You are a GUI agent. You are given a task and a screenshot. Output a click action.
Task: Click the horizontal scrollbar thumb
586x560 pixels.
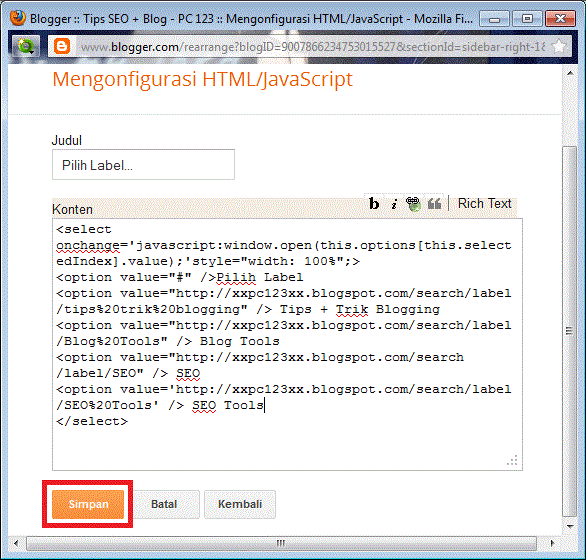[281, 543]
